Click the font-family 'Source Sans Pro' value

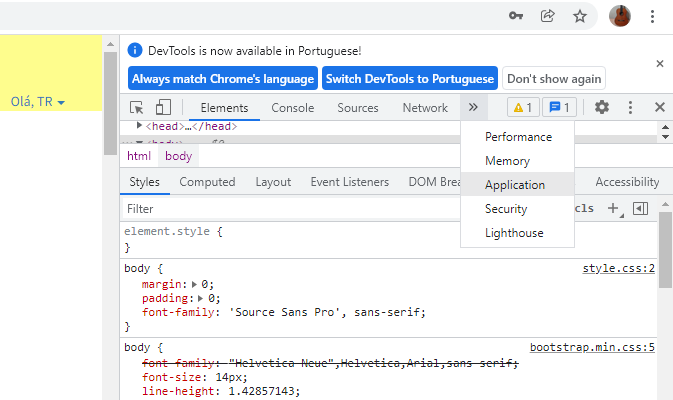325,312
